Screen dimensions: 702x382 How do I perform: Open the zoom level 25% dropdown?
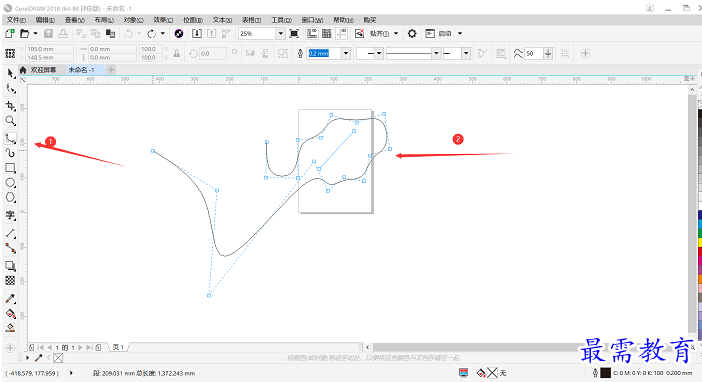(280, 34)
